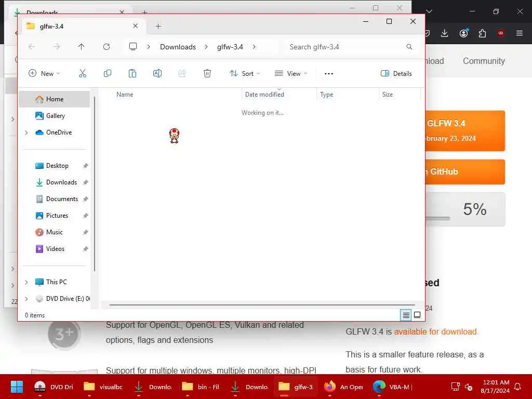Go forward with the right arrow button

[x=57, y=47]
